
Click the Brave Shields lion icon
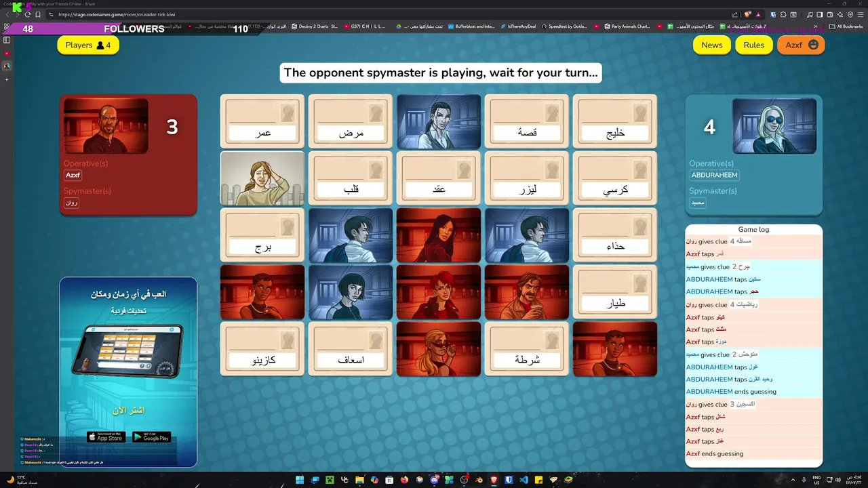tap(748, 14)
